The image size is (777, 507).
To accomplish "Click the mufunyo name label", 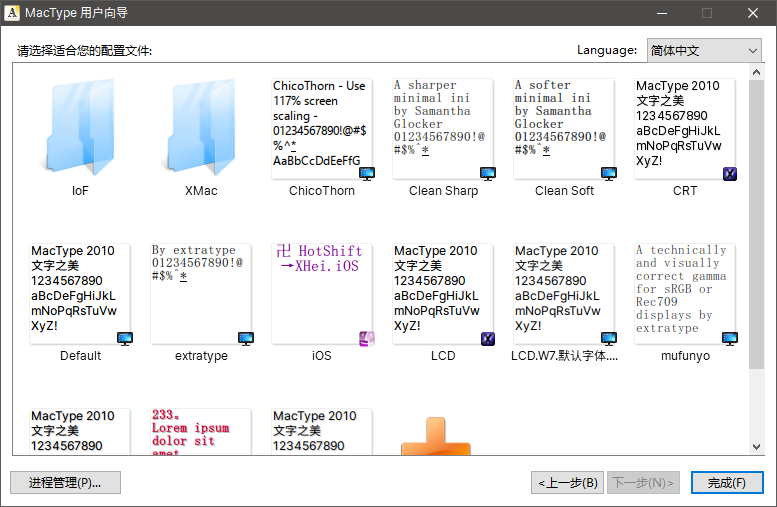I will (685, 356).
